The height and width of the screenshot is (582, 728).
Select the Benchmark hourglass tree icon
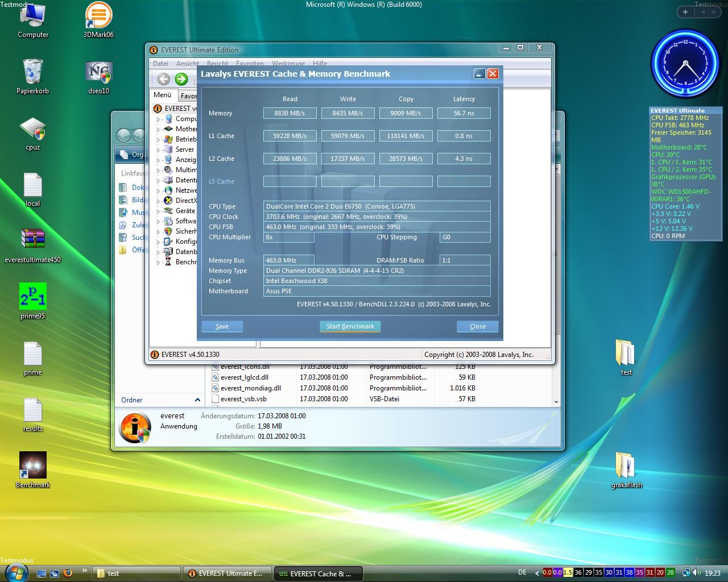(168, 262)
